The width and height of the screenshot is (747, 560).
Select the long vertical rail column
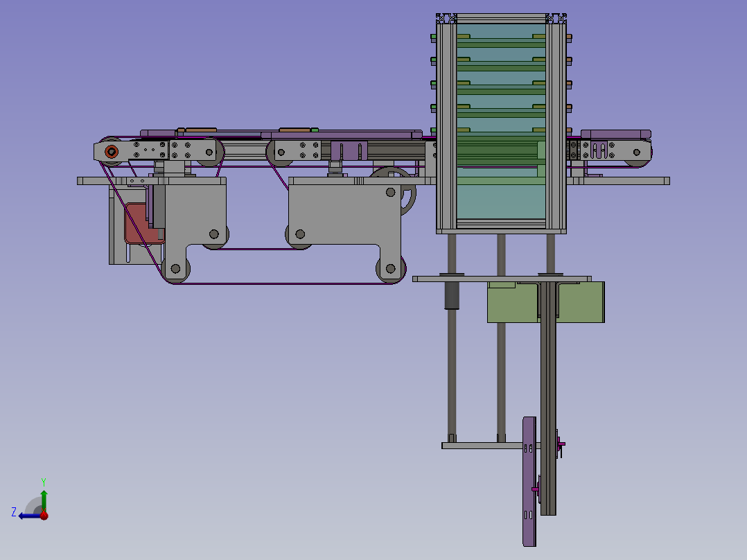[548, 398]
